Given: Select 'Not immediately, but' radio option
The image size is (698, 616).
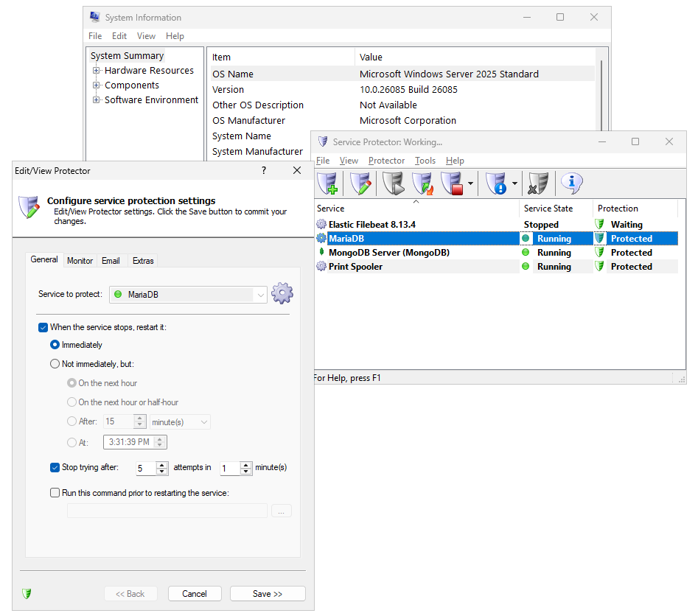Looking at the screenshot, I should [x=55, y=364].
